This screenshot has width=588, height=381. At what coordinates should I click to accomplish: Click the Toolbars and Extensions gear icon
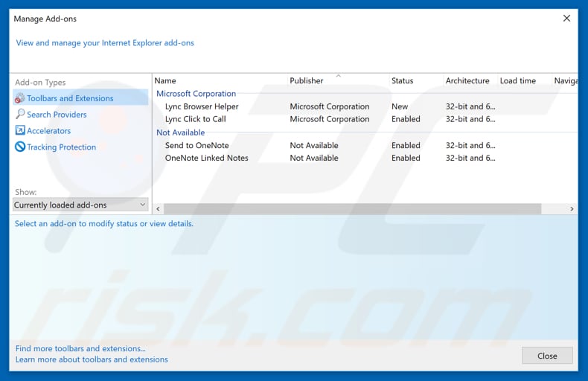click(x=19, y=98)
